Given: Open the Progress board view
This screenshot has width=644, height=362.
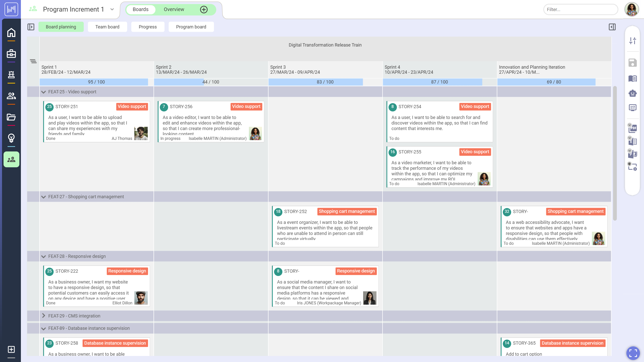Looking at the screenshot, I should [x=147, y=27].
